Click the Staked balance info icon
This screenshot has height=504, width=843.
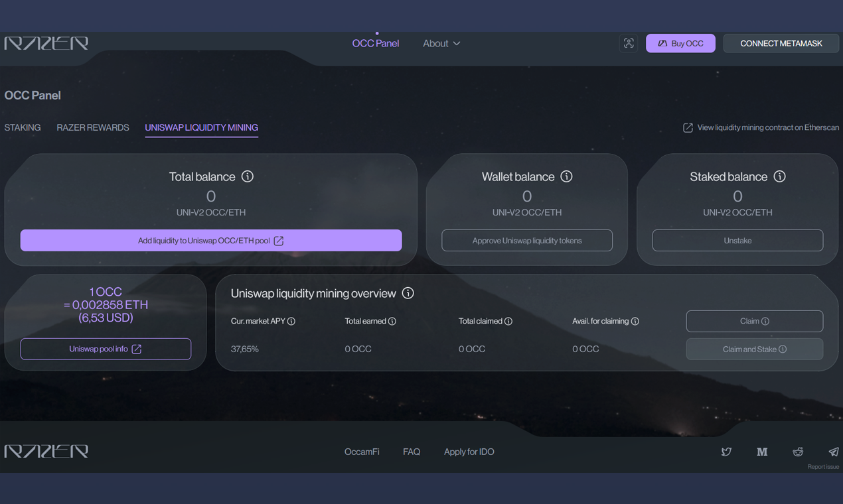tap(780, 176)
